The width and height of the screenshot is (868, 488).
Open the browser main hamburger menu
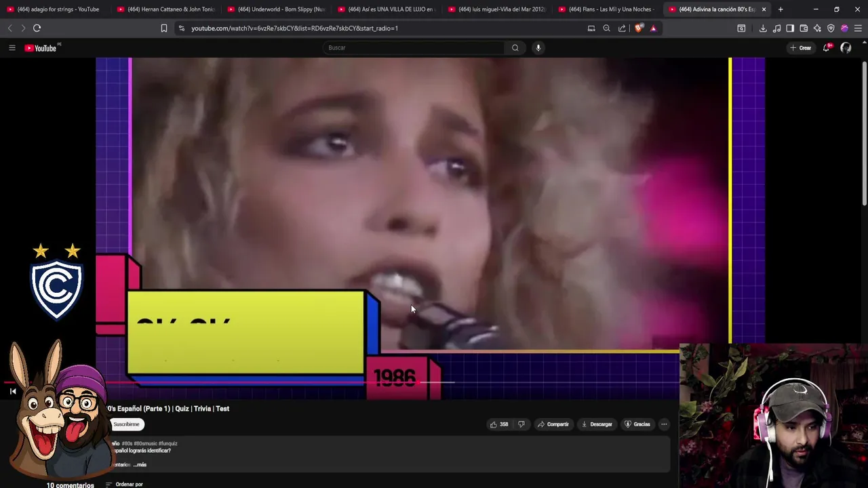tap(858, 28)
